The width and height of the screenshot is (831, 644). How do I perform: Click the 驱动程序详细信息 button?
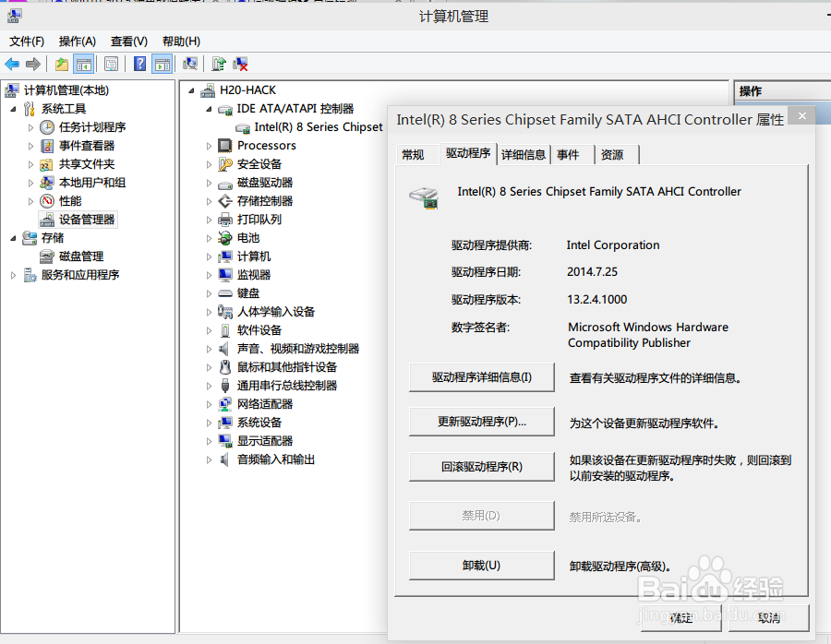coord(481,376)
